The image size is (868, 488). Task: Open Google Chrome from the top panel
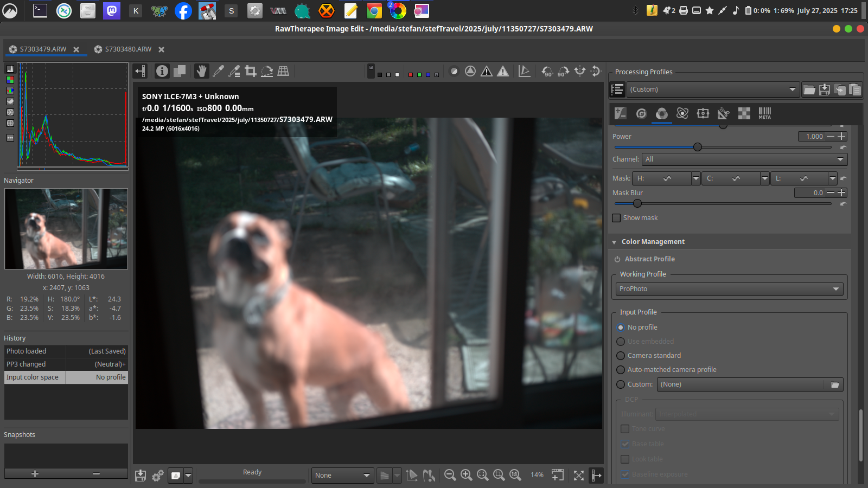(374, 11)
